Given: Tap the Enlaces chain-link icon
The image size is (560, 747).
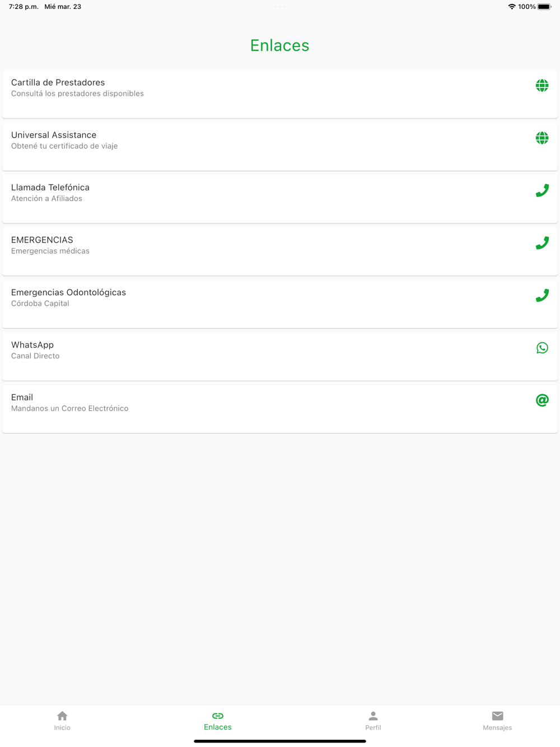Looking at the screenshot, I should tap(218, 716).
